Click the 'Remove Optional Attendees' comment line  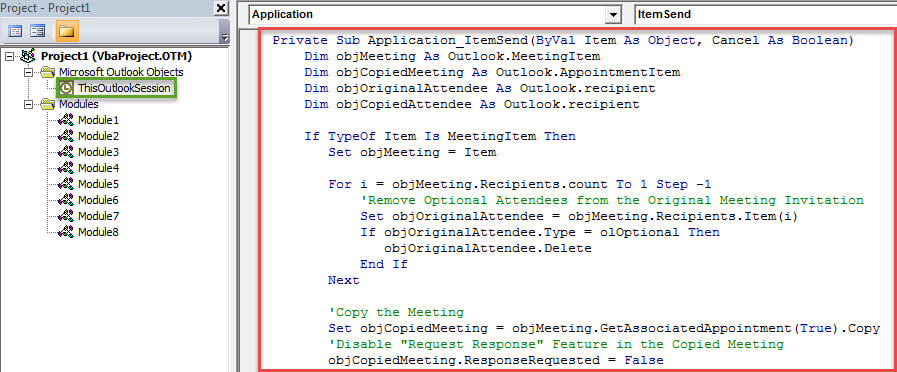612,200
